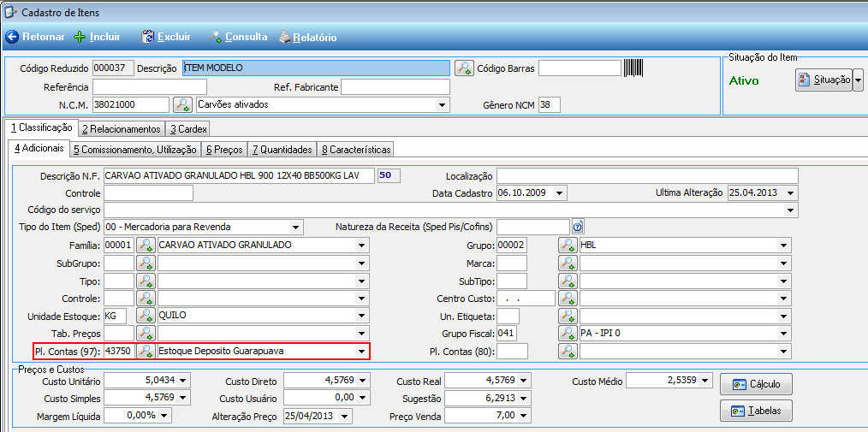Click Unidade Estoque lookup magnifier icon

(x=146, y=316)
